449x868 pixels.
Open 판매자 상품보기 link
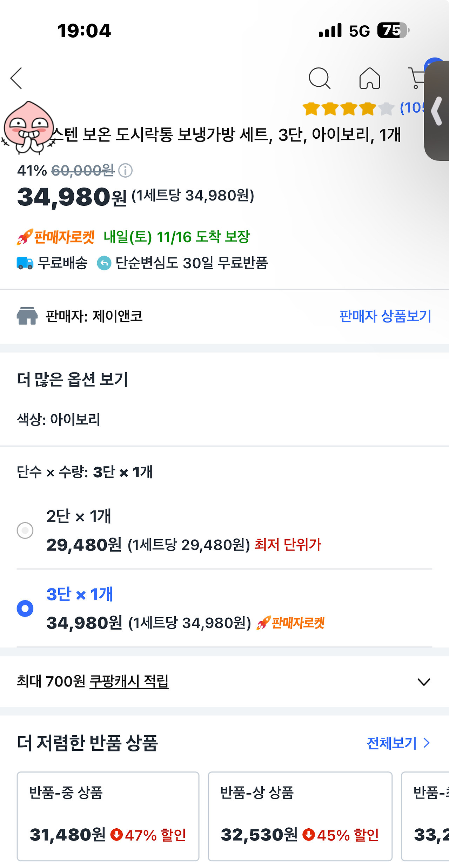coord(385,316)
